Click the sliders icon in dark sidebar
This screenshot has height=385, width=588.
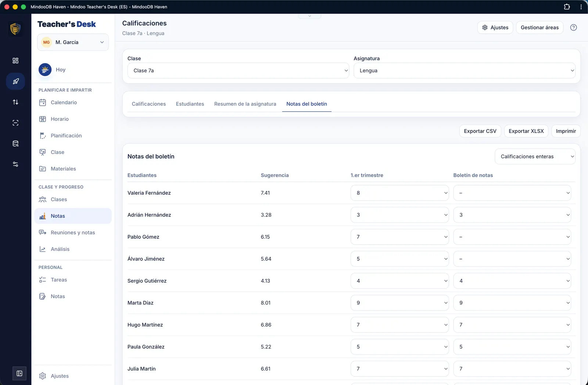pyautogui.click(x=15, y=164)
